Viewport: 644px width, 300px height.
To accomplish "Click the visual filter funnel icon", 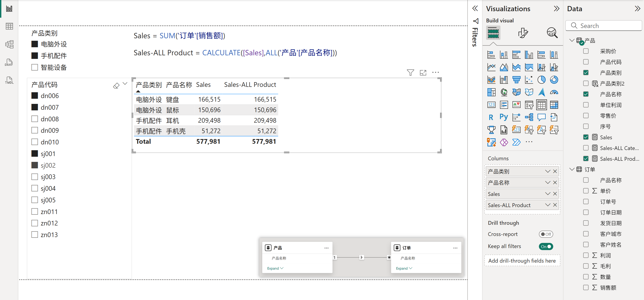I will [410, 73].
